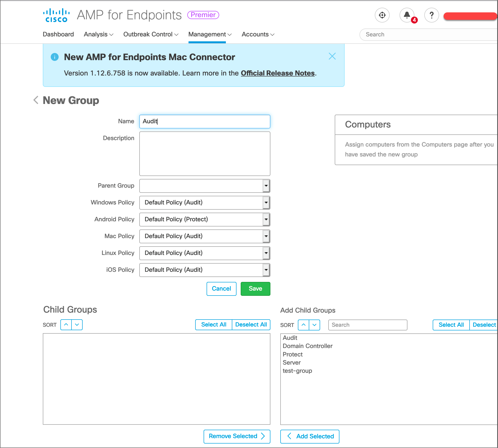Sort Child Groups descending with down arrow
The width and height of the screenshot is (498, 448).
pyautogui.click(x=77, y=325)
